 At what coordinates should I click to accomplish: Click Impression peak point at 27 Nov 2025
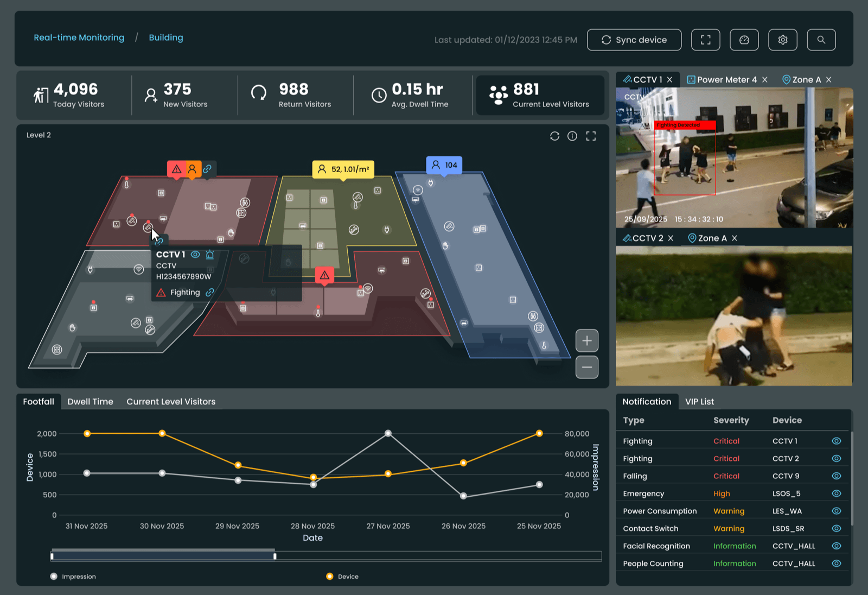[388, 433]
